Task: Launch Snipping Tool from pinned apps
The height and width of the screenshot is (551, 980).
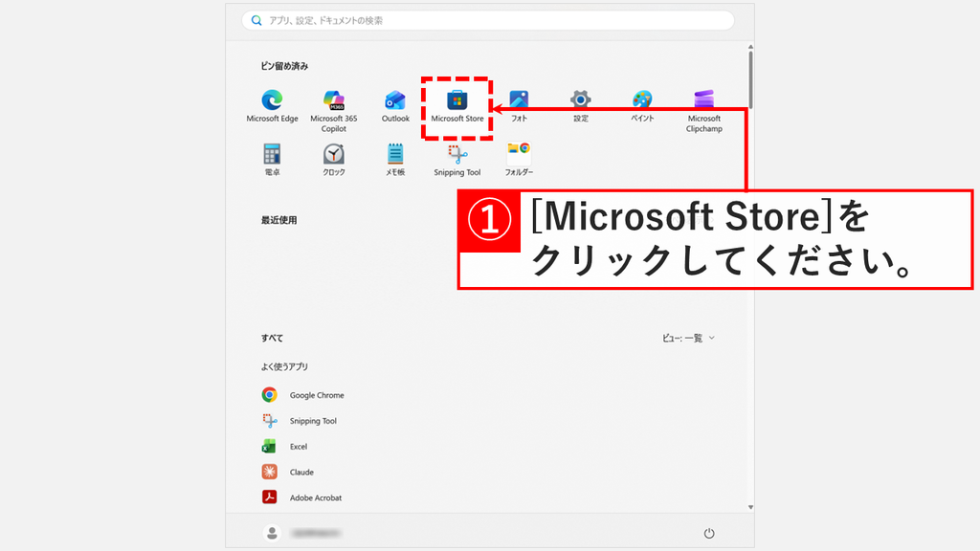Action: point(457,160)
